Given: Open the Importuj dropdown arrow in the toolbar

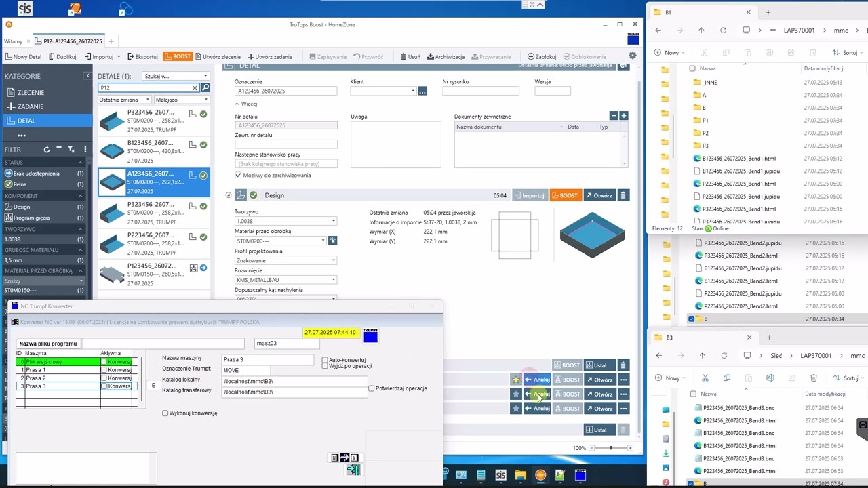Looking at the screenshot, I should click(x=119, y=57).
